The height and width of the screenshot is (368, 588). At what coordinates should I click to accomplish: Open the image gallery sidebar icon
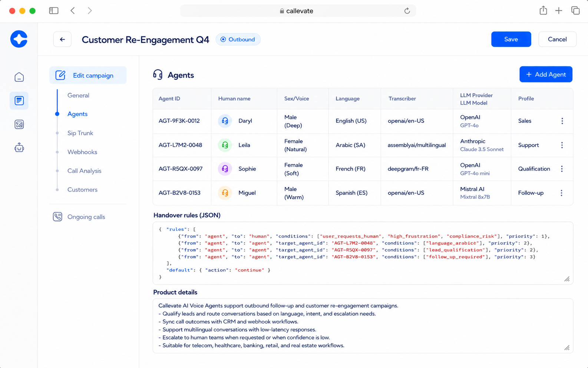coord(19,124)
